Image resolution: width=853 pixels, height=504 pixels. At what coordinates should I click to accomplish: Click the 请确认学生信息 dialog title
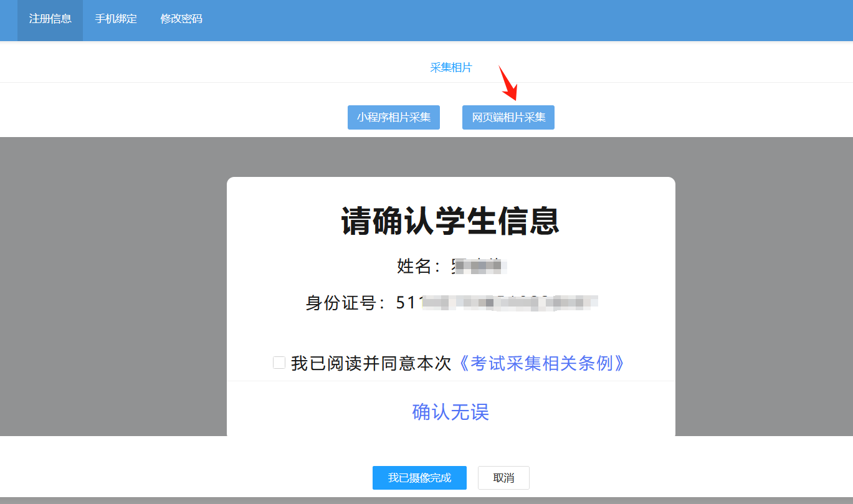(x=450, y=221)
